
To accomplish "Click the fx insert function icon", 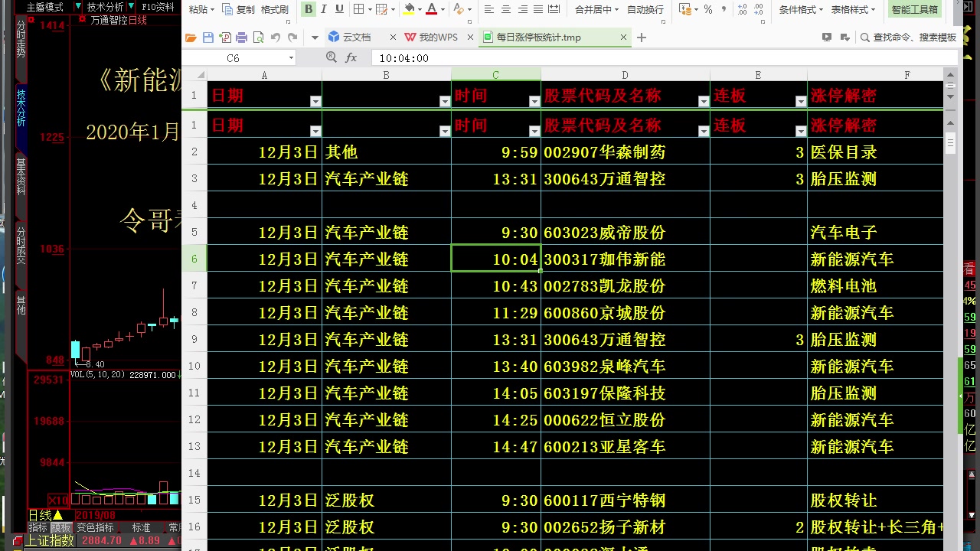I will pyautogui.click(x=351, y=57).
